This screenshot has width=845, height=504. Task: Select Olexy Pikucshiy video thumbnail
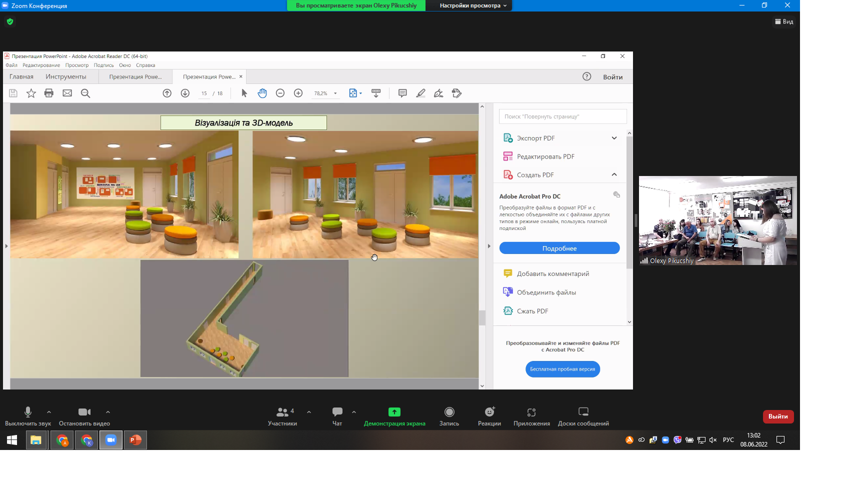tap(717, 220)
